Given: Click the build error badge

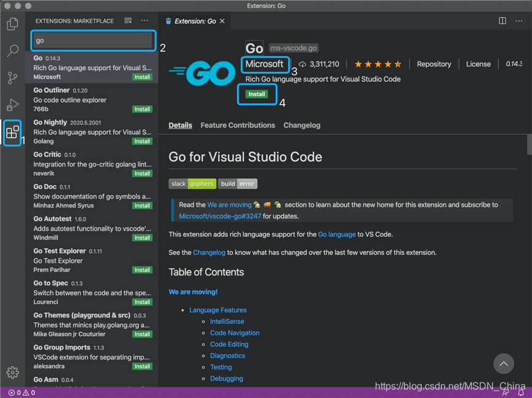Looking at the screenshot, I should coord(238,184).
